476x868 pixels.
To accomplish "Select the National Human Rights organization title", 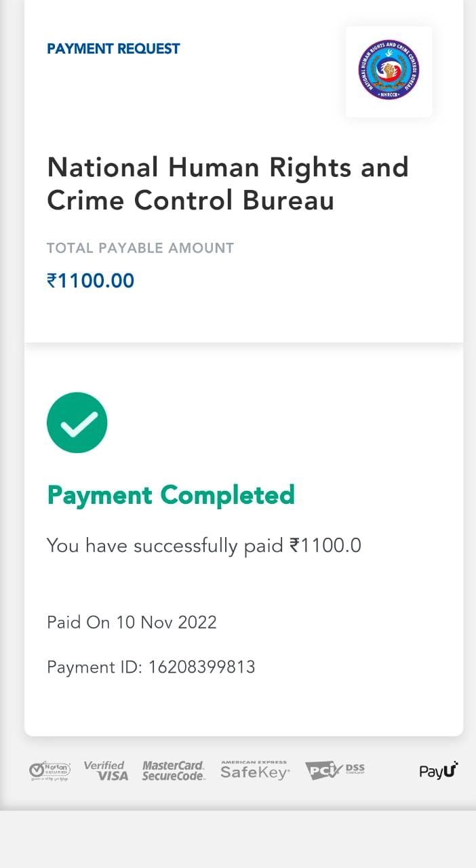I will 228,184.
